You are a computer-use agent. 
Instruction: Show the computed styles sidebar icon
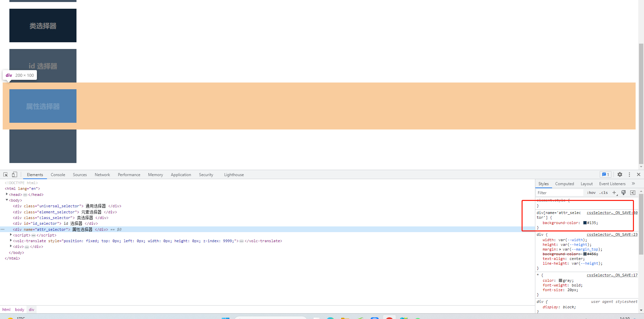(x=633, y=193)
